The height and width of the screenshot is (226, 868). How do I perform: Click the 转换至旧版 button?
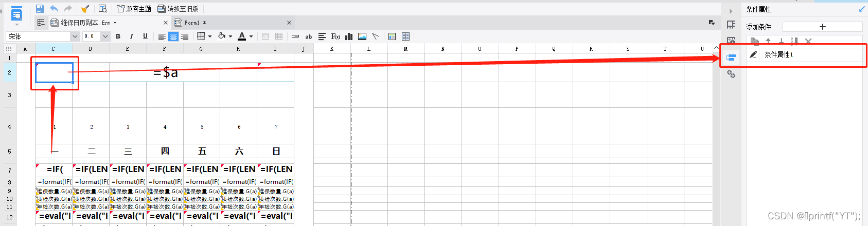(178, 9)
